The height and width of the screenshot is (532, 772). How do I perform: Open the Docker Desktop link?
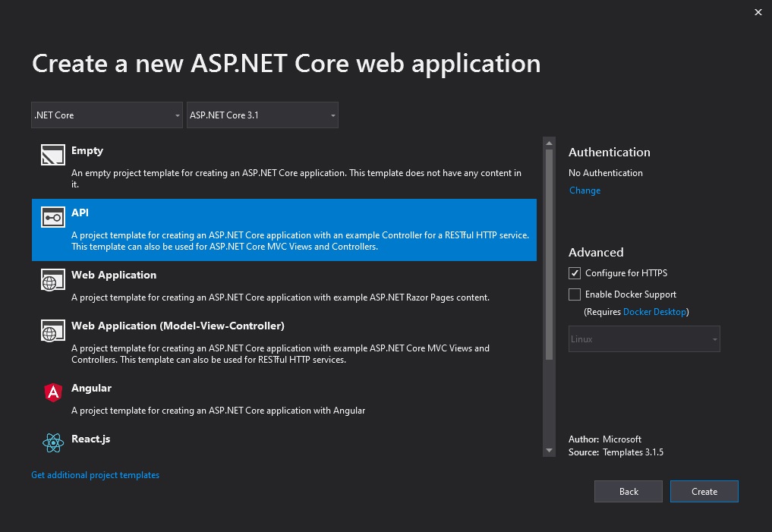pos(654,311)
